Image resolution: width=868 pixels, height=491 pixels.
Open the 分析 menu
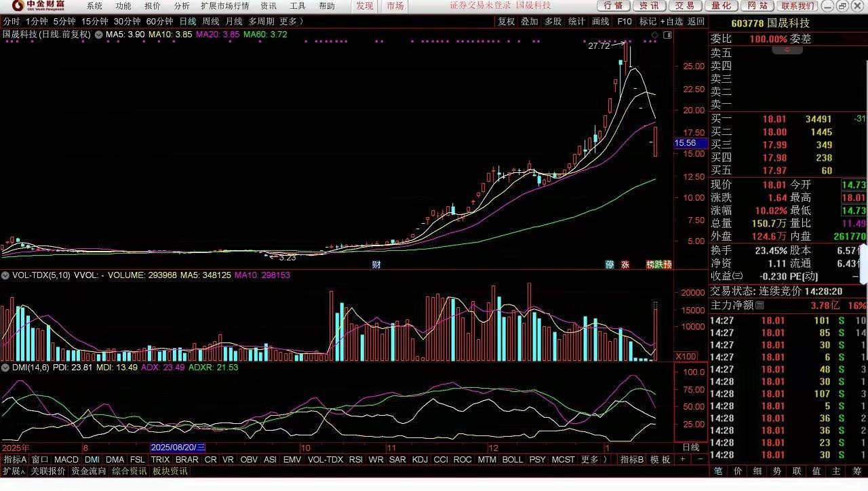coord(182,5)
